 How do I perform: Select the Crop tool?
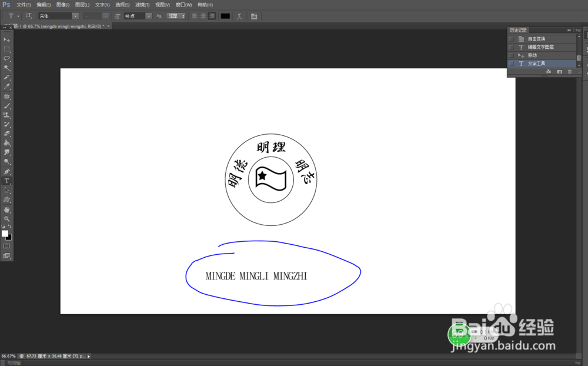[x=6, y=77]
